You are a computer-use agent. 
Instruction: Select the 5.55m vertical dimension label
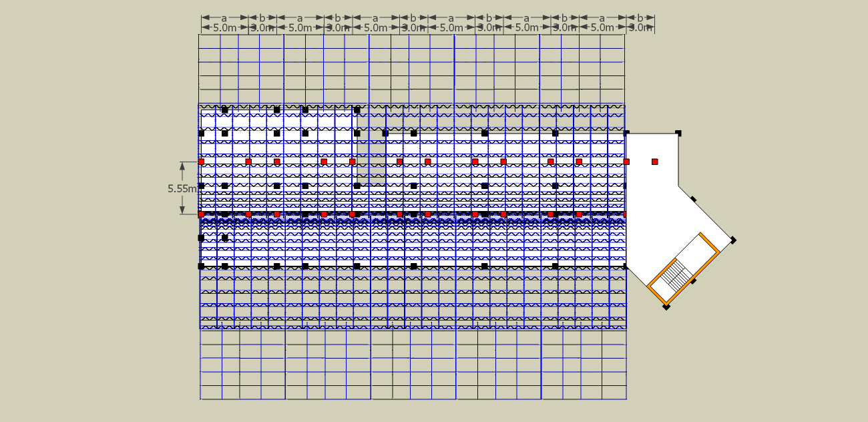tap(182, 189)
